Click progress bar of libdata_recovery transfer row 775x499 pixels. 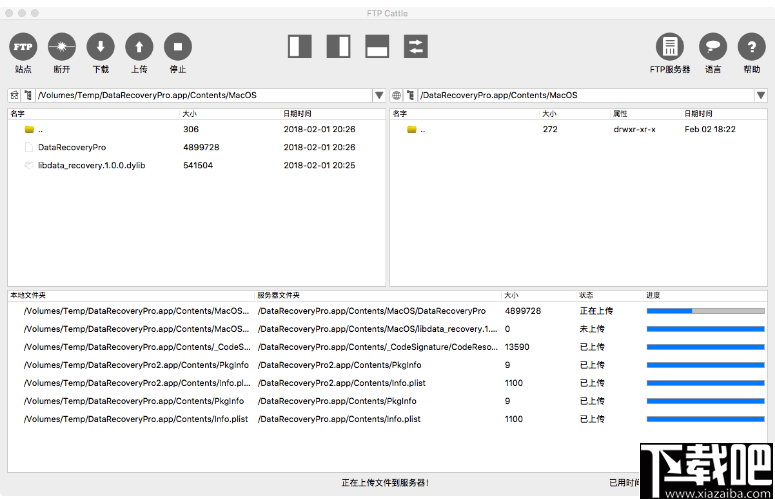(705, 329)
